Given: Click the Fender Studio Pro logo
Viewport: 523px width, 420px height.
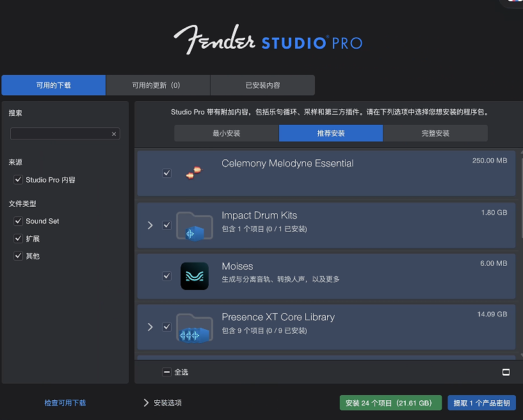Looking at the screenshot, I should (268, 39).
